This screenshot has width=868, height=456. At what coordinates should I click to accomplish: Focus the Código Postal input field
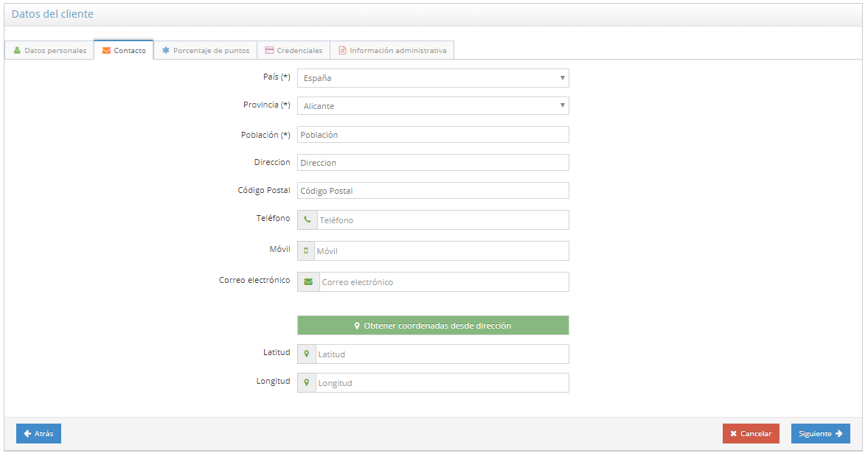(x=433, y=191)
